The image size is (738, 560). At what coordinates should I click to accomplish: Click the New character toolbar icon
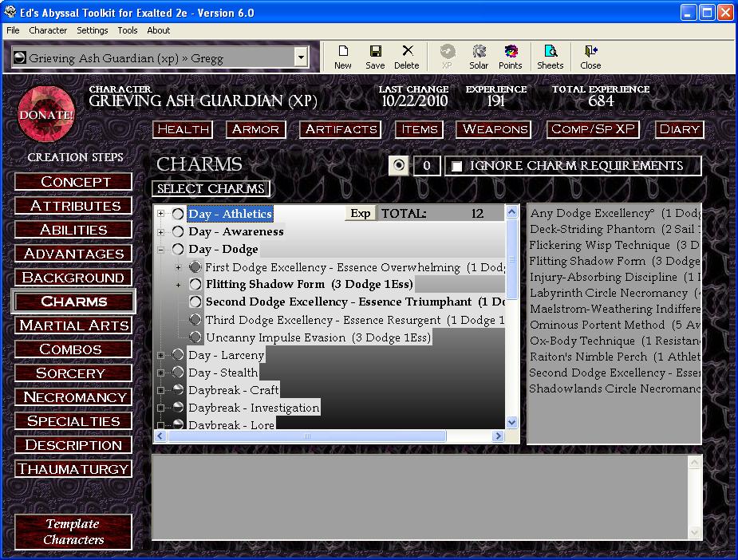click(x=342, y=57)
